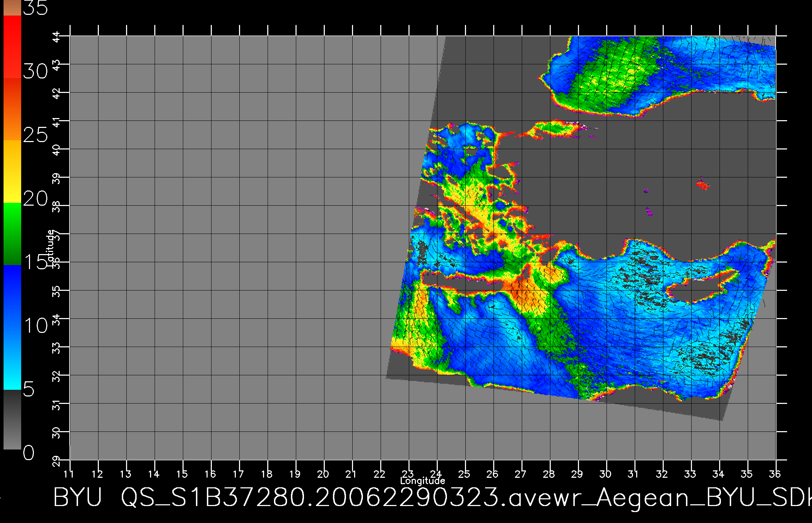The width and height of the screenshot is (812, 523).
Task: Click the green band of the color scale
Action: (12, 234)
